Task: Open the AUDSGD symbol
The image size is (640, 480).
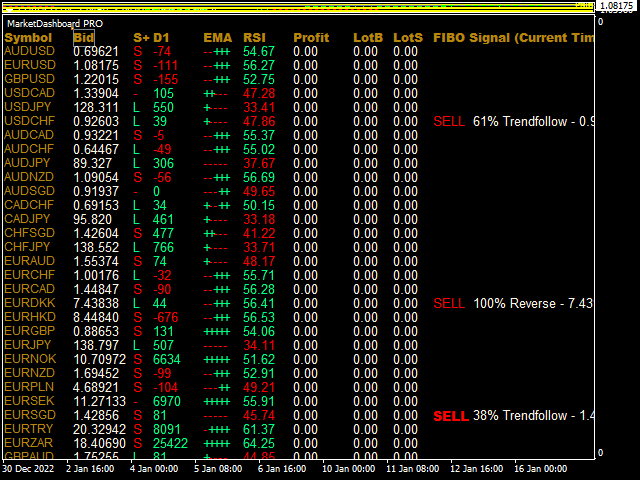Action: [x=29, y=191]
